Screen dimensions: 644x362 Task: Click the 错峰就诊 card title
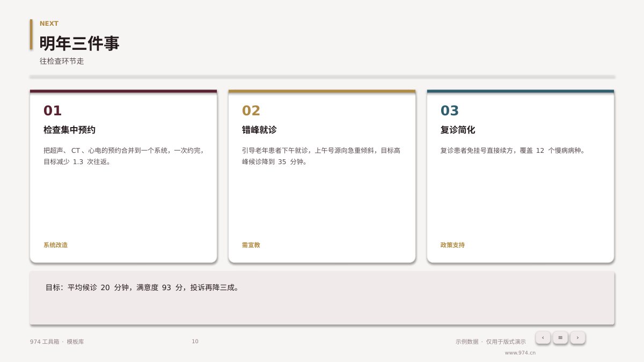click(259, 130)
